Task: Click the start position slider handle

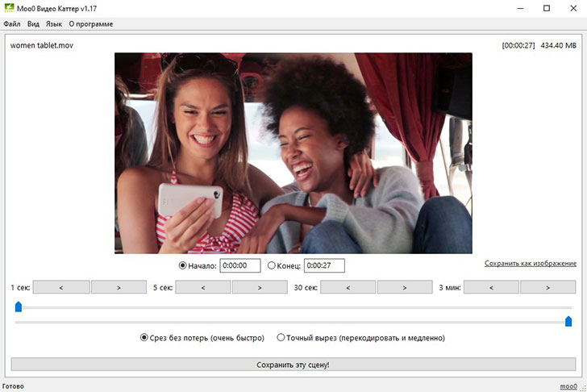Action: tap(19, 307)
